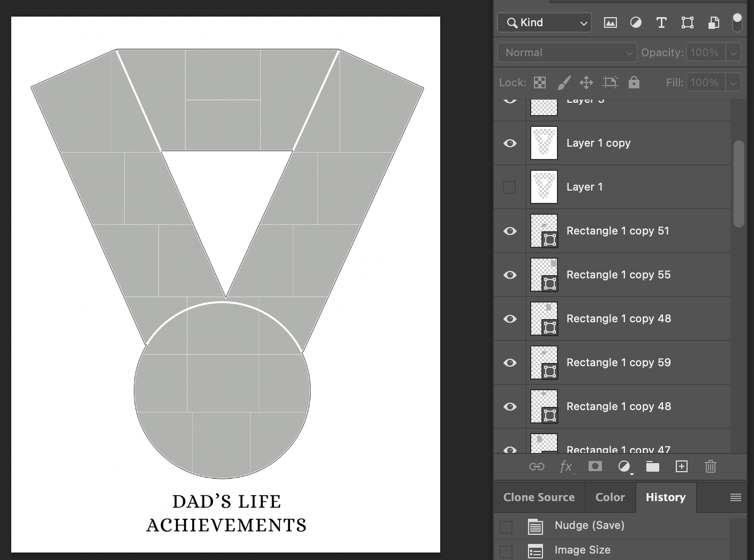Switch to the Color tab
The width and height of the screenshot is (754, 560).
tap(610, 497)
